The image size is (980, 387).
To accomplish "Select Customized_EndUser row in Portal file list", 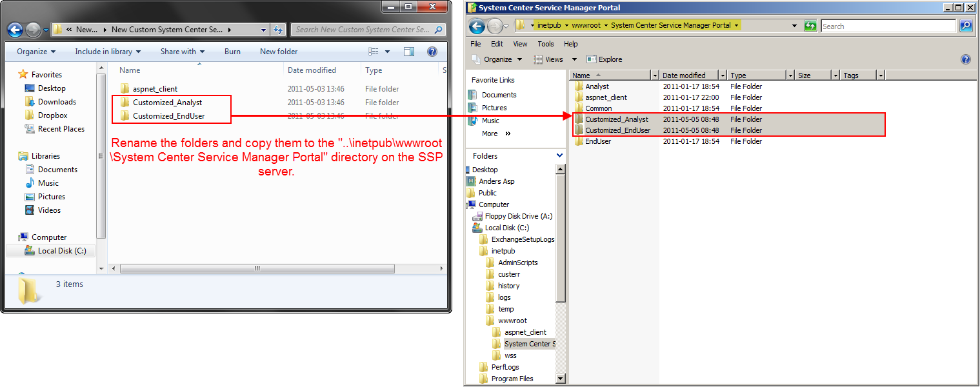I will (x=729, y=130).
